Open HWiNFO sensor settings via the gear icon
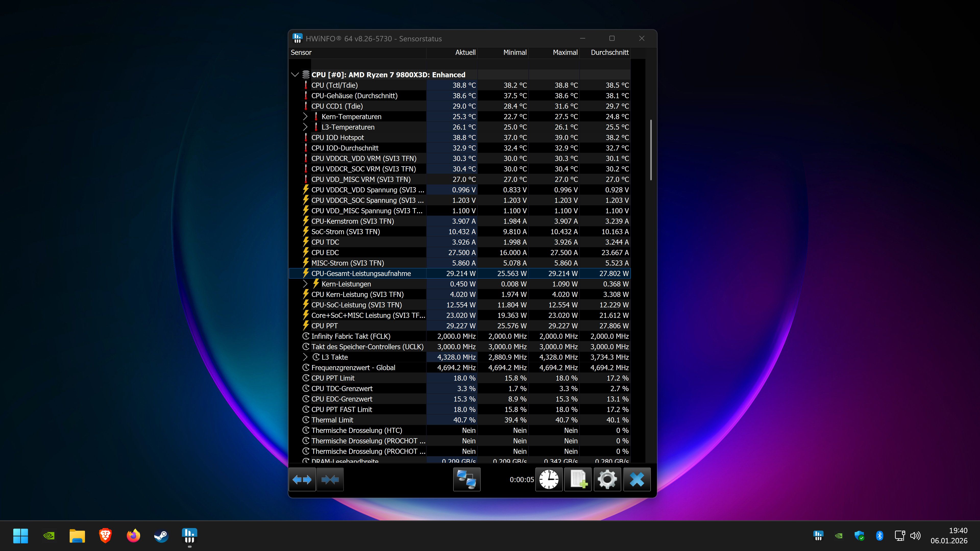 607,480
